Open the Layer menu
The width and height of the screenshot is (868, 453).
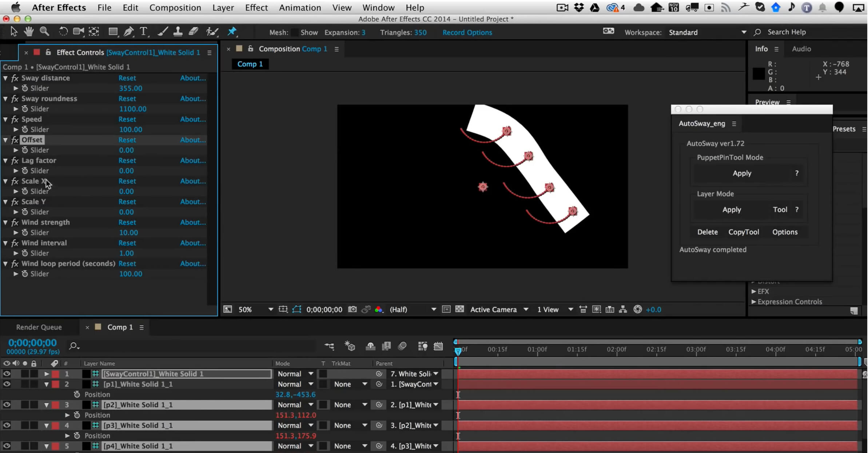[223, 8]
